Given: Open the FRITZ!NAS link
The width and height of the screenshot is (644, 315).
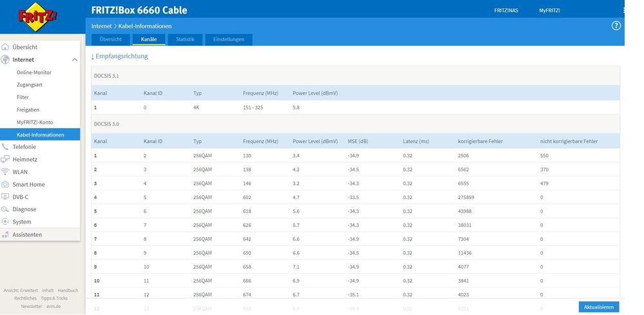Looking at the screenshot, I should [507, 10].
